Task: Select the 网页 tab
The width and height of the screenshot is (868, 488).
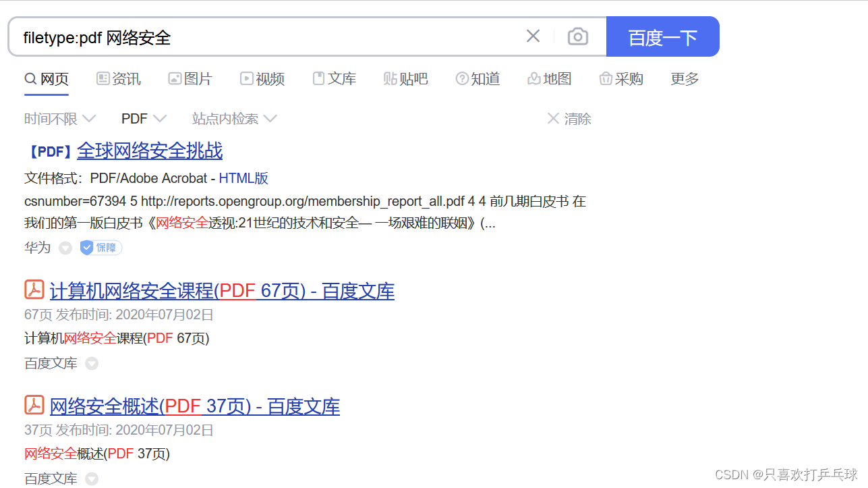Action: 47,79
